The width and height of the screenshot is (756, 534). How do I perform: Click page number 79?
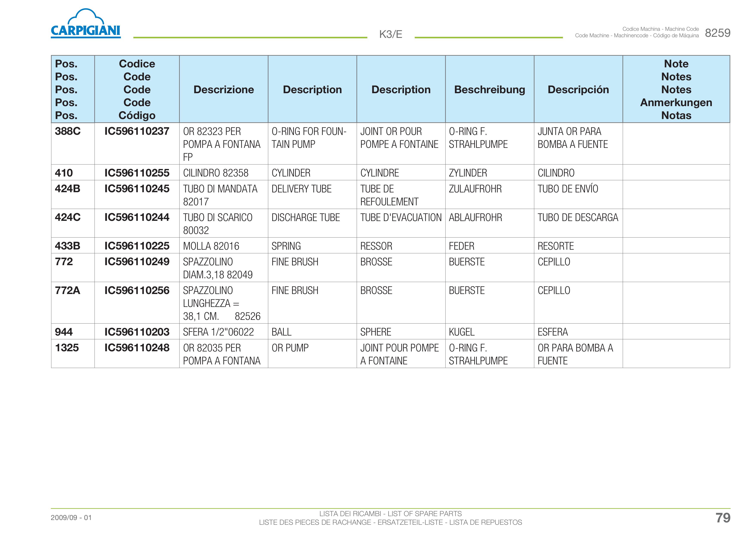[x=723, y=518]
